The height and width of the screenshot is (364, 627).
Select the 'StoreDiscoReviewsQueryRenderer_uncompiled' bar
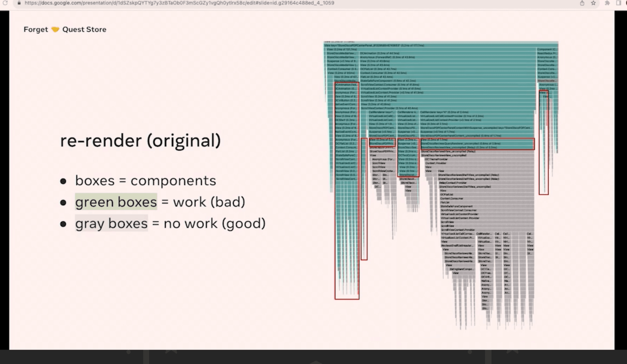[477, 143]
